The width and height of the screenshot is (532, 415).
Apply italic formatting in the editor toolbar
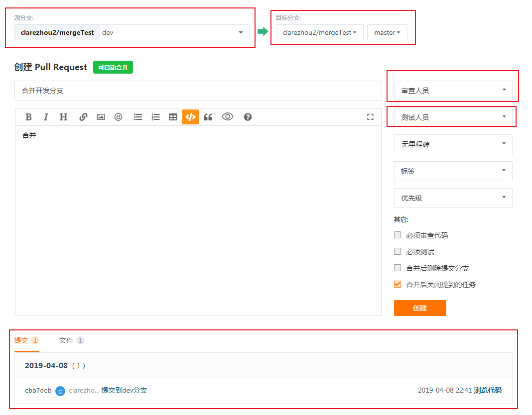pos(45,117)
